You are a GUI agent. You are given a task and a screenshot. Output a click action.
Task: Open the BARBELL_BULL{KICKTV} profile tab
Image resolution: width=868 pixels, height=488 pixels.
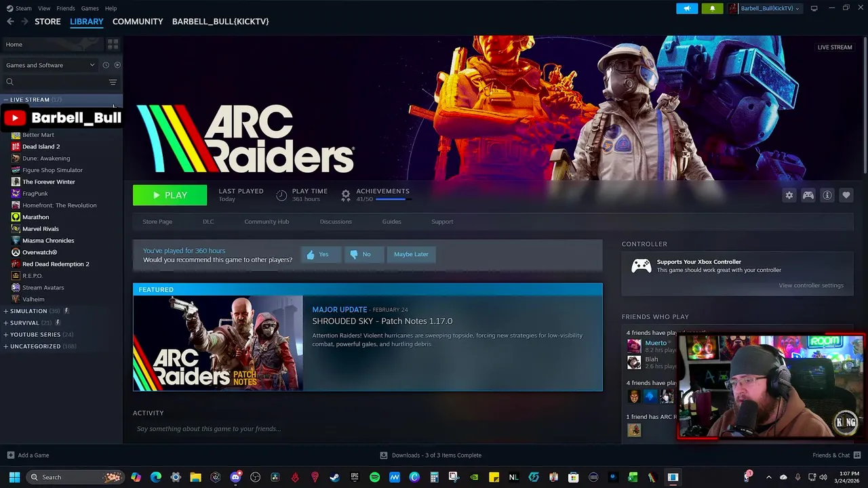220,22
